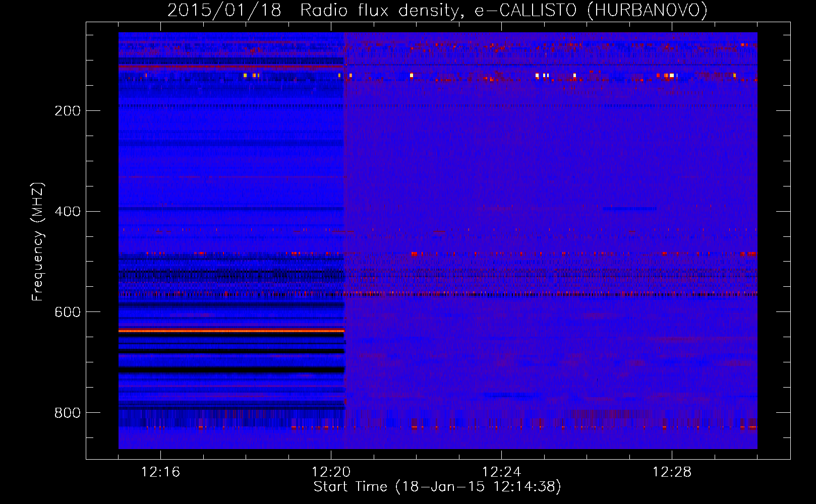Click the 200 frequency tick label
Image resolution: width=816 pixels, height=504 pixels.
68,111
